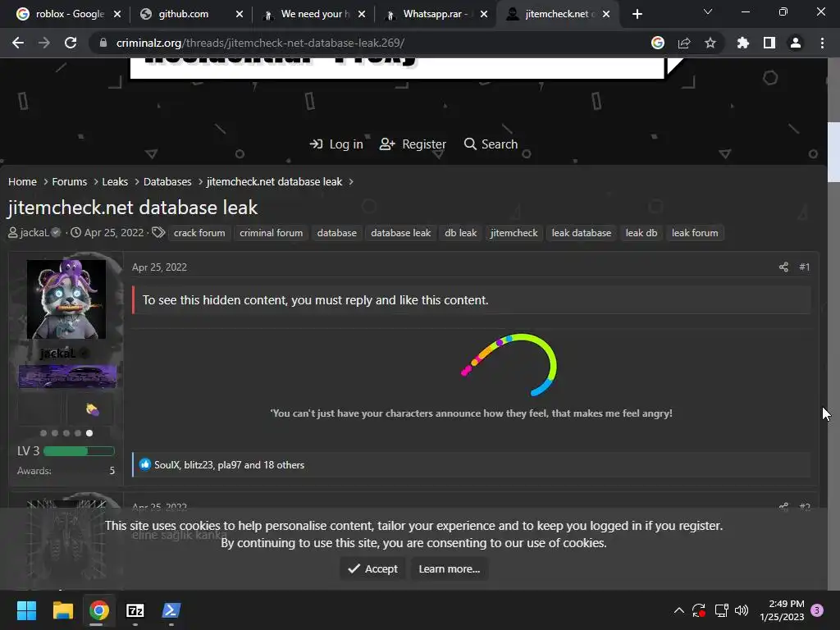Go back with the browser back arrow

coord(18,43)
